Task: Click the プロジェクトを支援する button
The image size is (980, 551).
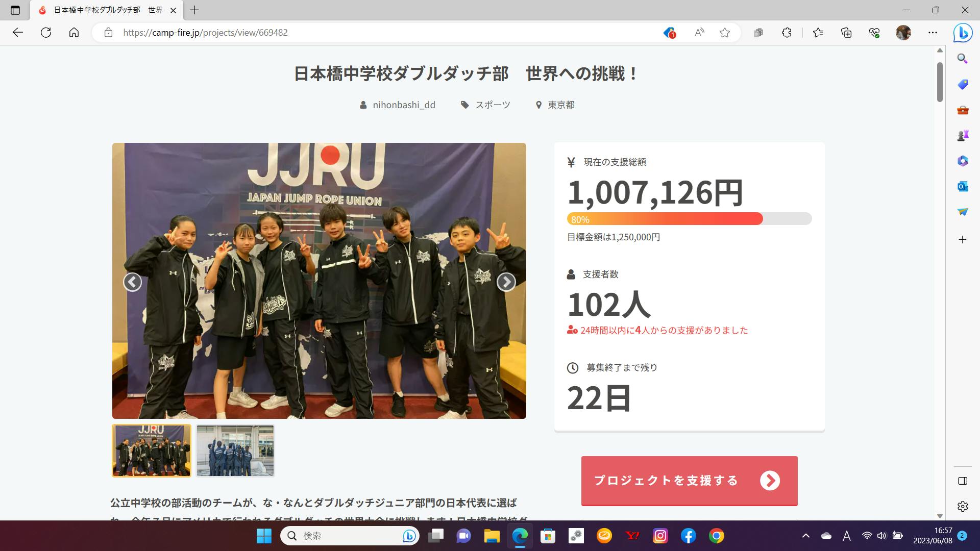Action: pyautogui.click(x=689, y=481)
